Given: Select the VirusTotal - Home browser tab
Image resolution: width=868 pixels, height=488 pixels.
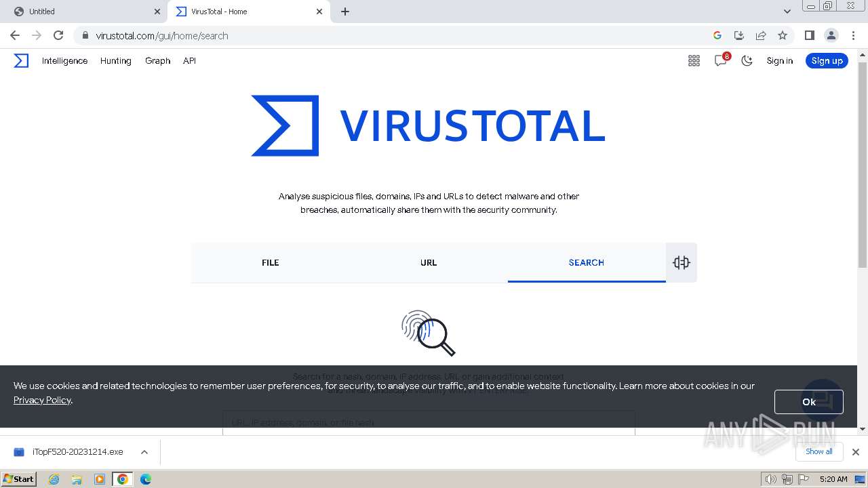Looking at the screenshot, I should [248, 12].
